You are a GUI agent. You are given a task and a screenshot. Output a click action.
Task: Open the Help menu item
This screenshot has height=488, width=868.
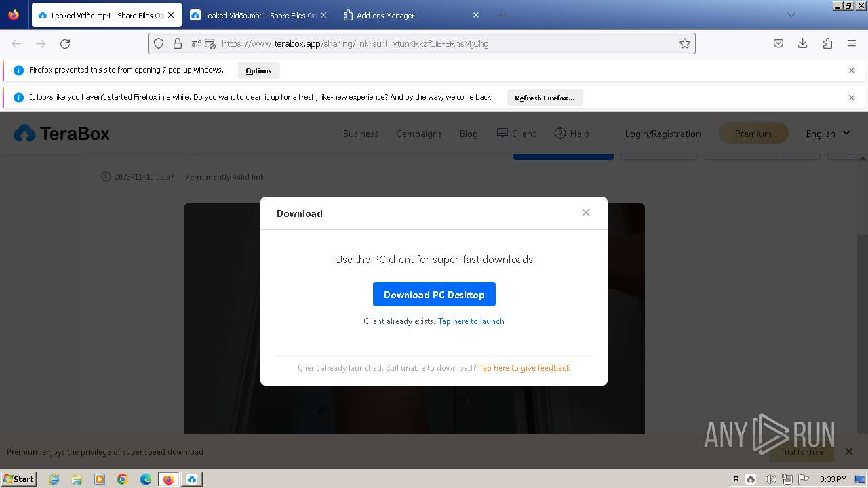[x=572, y=134]
